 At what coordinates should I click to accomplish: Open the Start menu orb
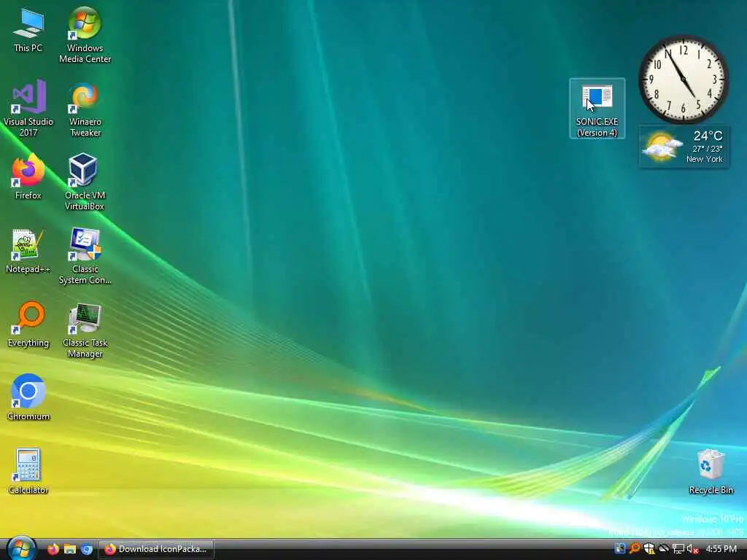point(21,548)
